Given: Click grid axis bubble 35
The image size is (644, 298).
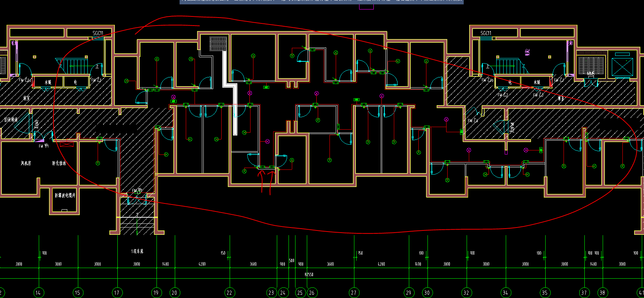Looking at the screenshot, I should (545, 293).
